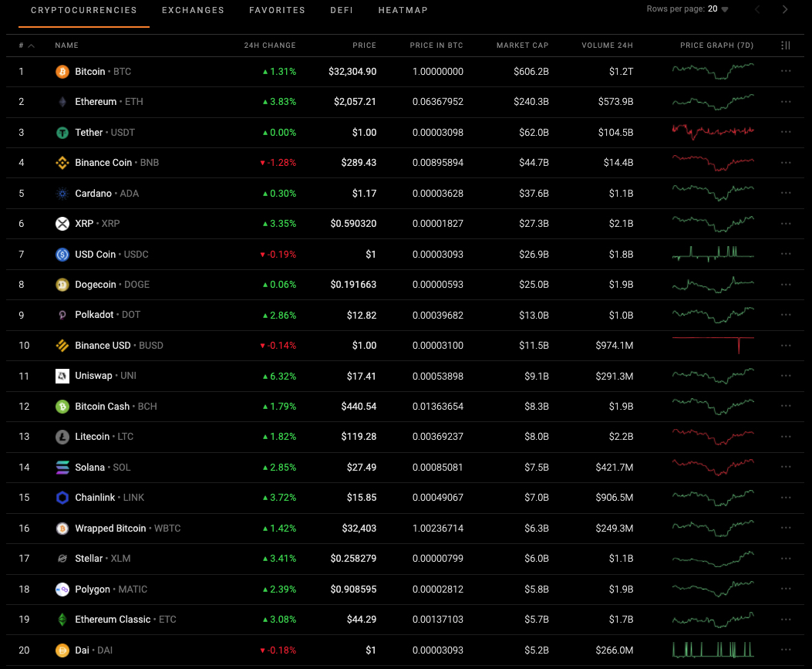Open the Rows per page dropdown
This screenshot has width=812, height=669.
click(x=718, y=9)
